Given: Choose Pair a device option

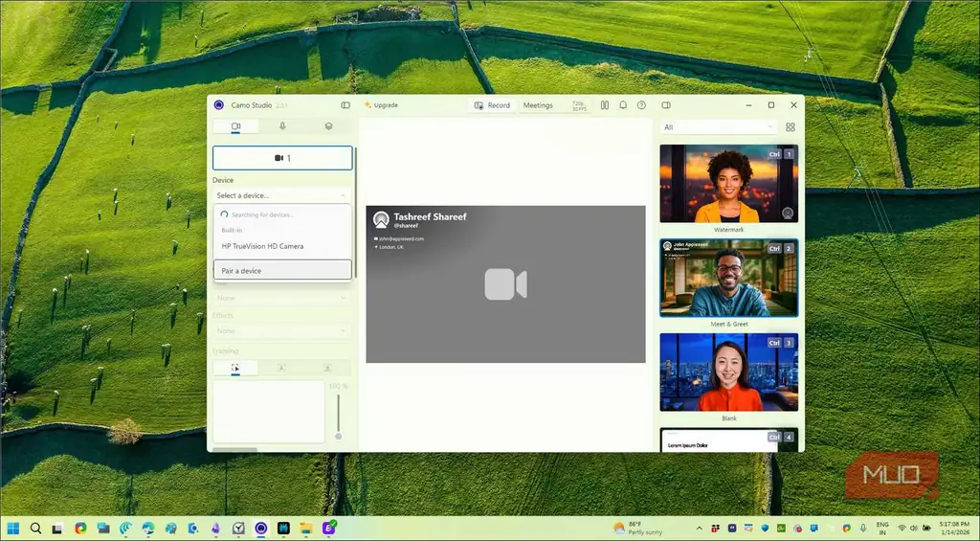Looking at the screenshot, I should [282, 270].
